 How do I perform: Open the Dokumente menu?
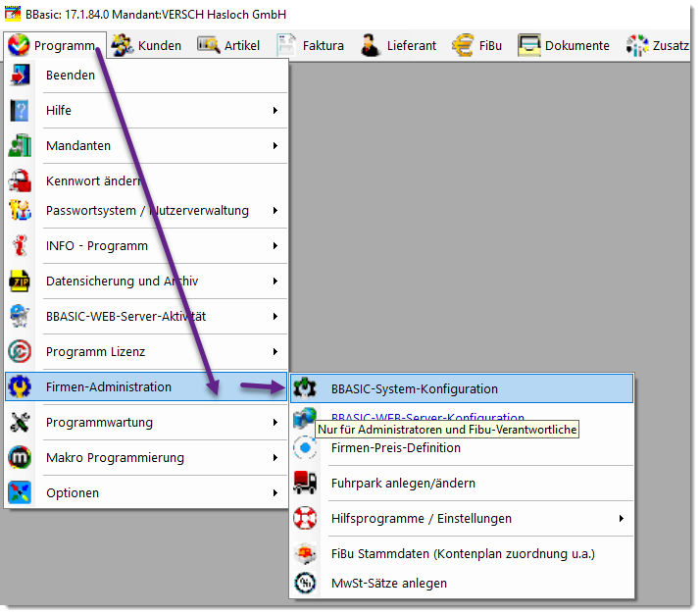[x=564, y=45]
